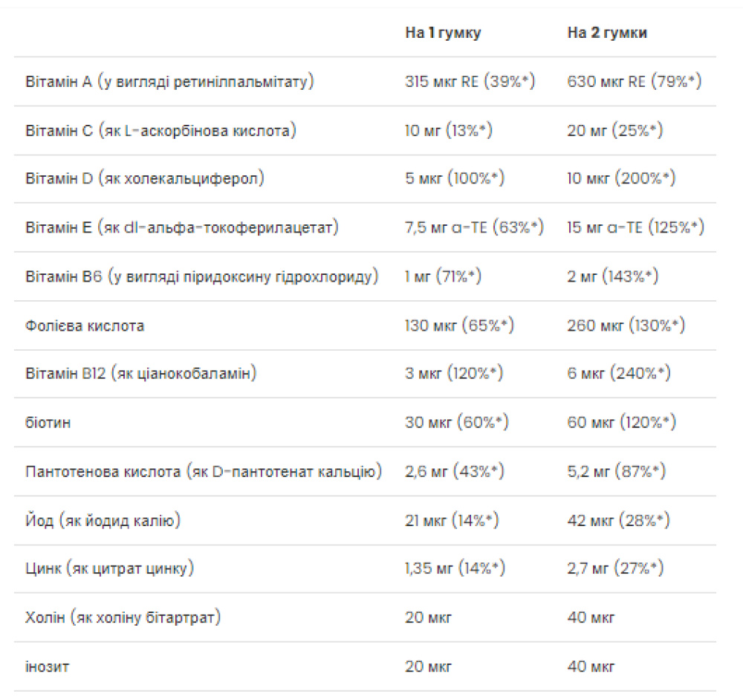Click the біотин row label

pyautogui.click(x=48, y=423)
